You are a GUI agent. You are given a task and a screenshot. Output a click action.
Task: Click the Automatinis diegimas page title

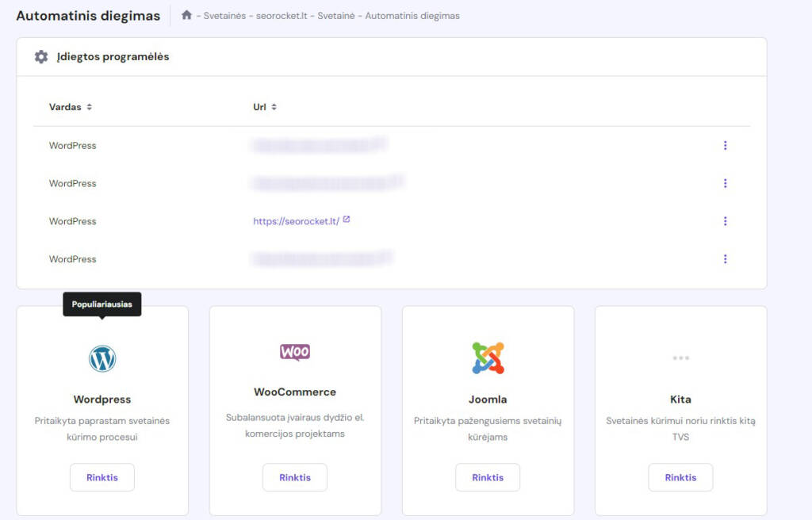88,16
